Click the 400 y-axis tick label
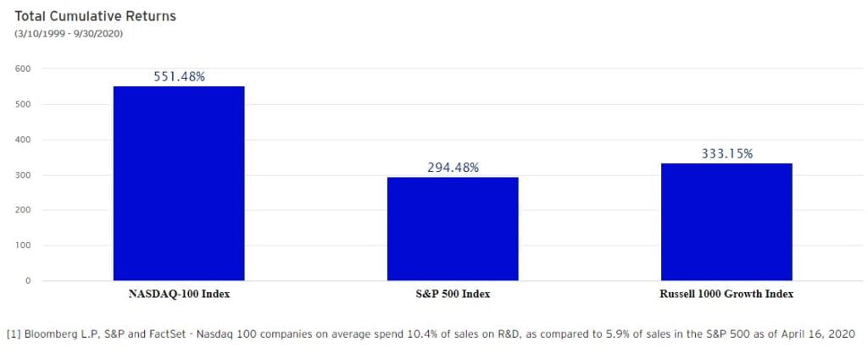 (x=22, y=140)
